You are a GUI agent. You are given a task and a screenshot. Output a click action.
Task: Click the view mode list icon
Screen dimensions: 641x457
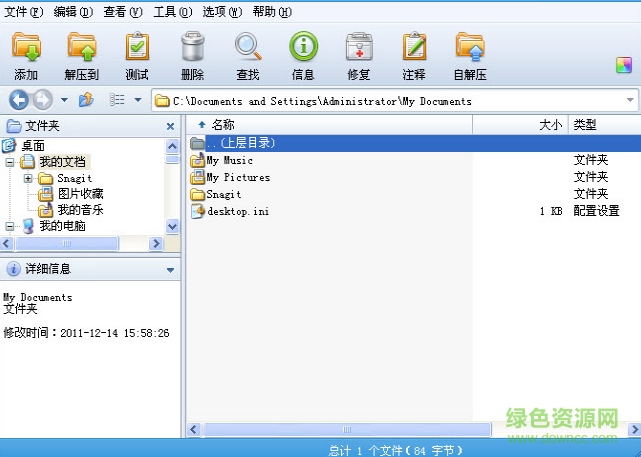pyautogui.click(x=117, y=100)
